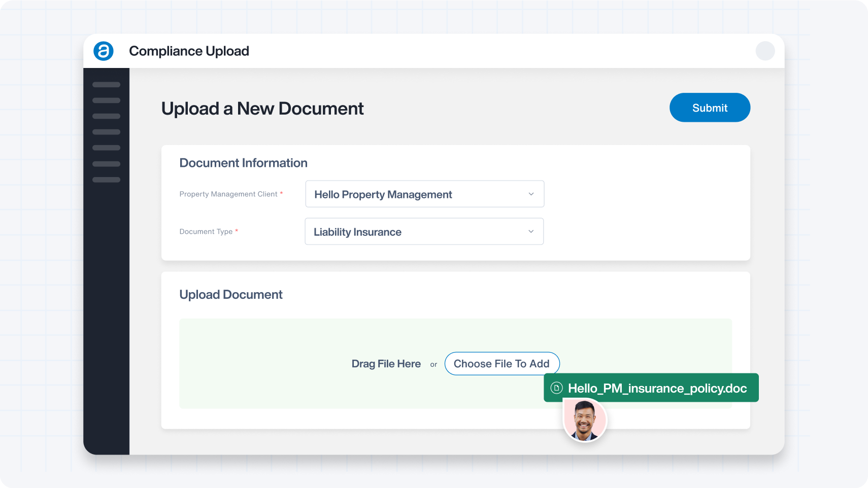
Task: Click the Hello Property Management field value
Action: point(383,194)
